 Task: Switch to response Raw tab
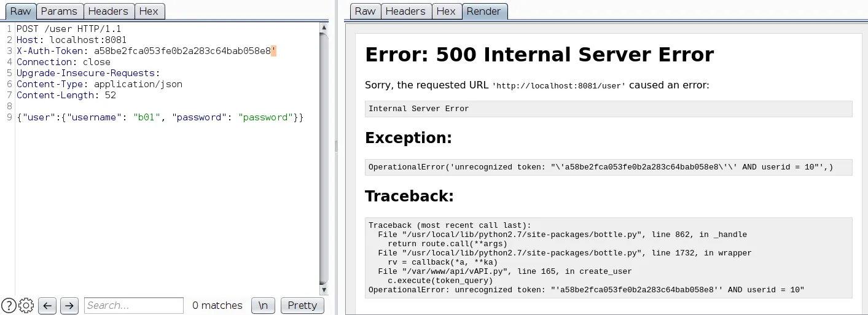coord(365,11)
